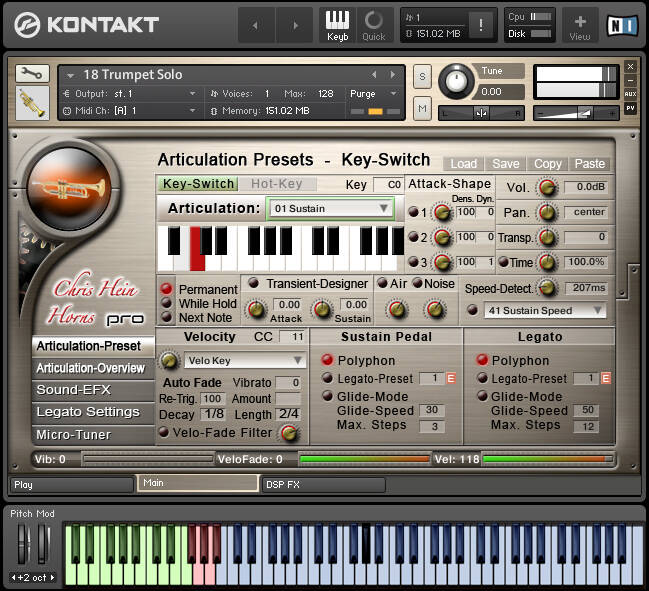Screen dimensions: 649x591
Task: Enable Velo-Fade Filter LED
Action: click(x=164, y=432)
